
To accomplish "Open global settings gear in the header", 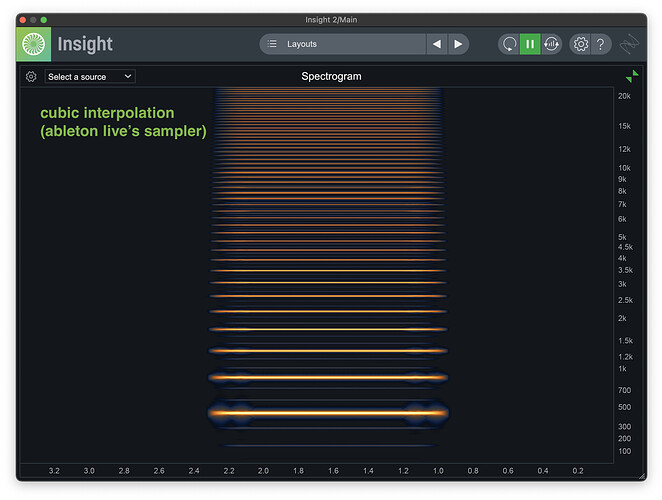I will click(x=580, y=44).
